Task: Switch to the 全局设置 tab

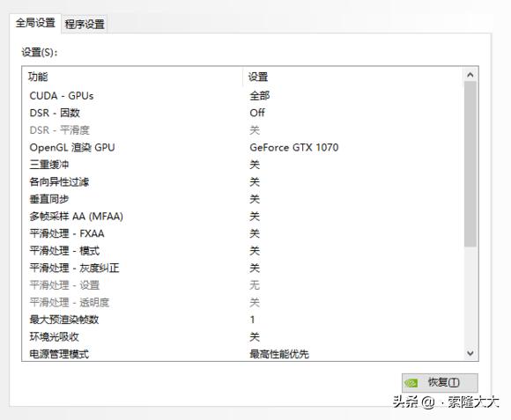Action: click(x=35, y=23)
